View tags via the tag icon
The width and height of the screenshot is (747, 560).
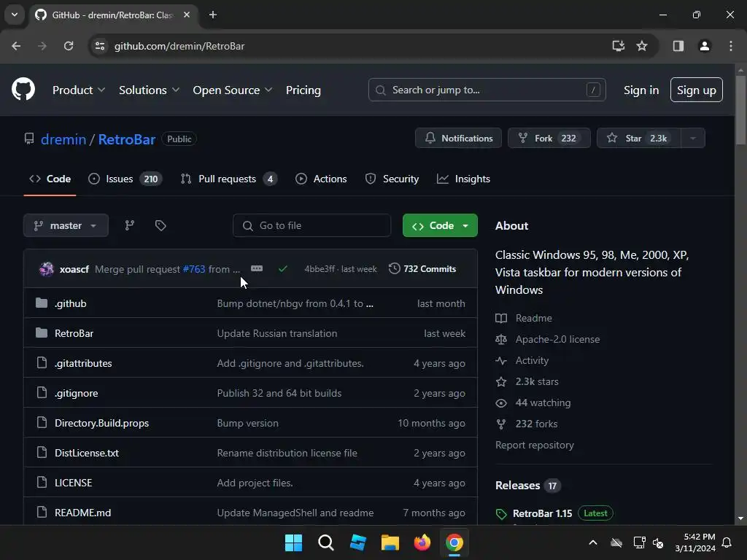(x=160, y=225)
